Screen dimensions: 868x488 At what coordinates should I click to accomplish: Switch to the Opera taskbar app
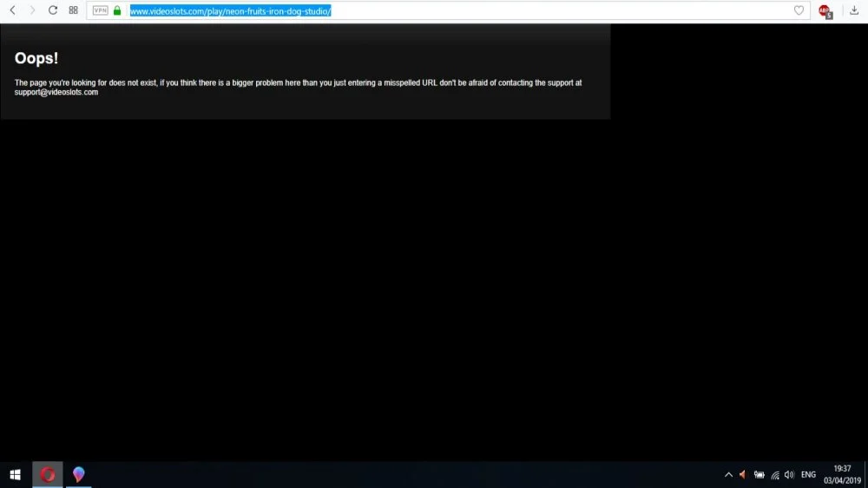point(48,475)
